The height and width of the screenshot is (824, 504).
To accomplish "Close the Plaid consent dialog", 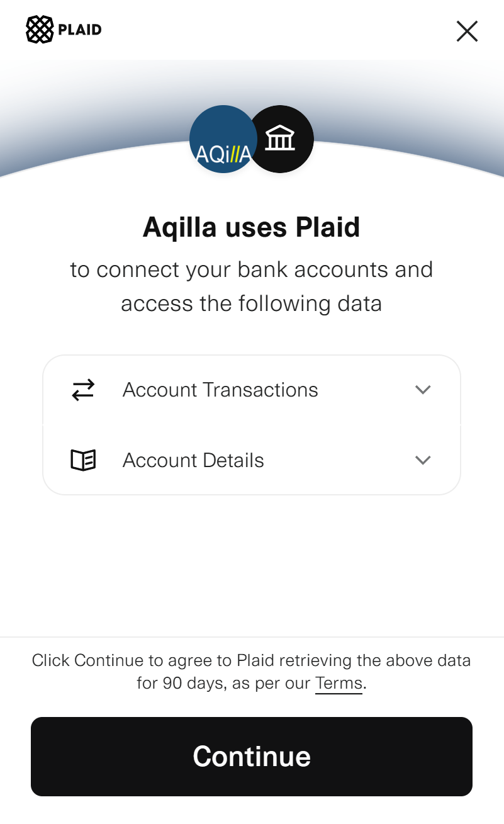I will [x=467, y=31].
